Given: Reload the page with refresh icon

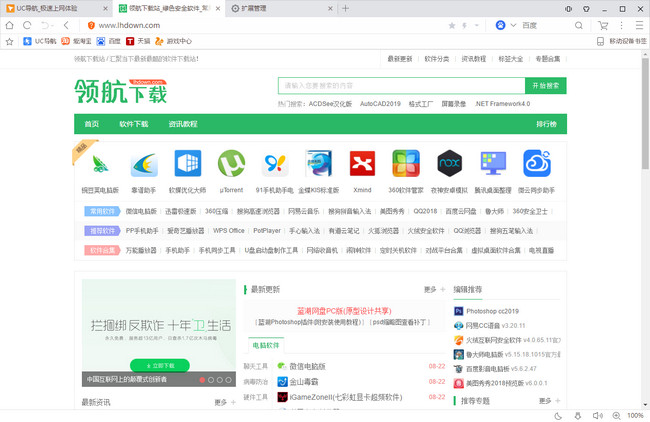Looking at the screenshot, I should 27,25.
